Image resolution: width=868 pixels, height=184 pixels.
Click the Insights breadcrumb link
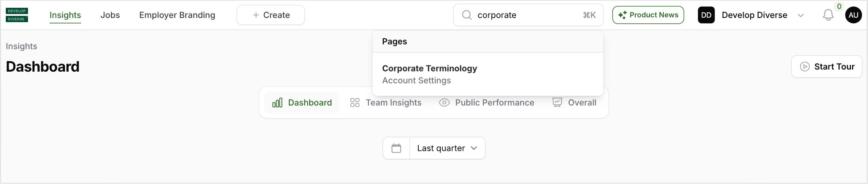[21, 46]
